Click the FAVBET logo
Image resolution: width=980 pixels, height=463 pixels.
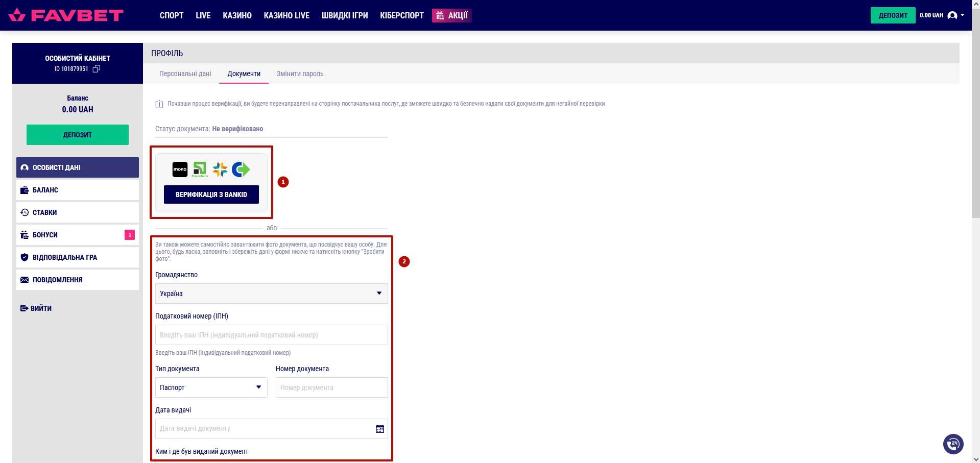66,15
